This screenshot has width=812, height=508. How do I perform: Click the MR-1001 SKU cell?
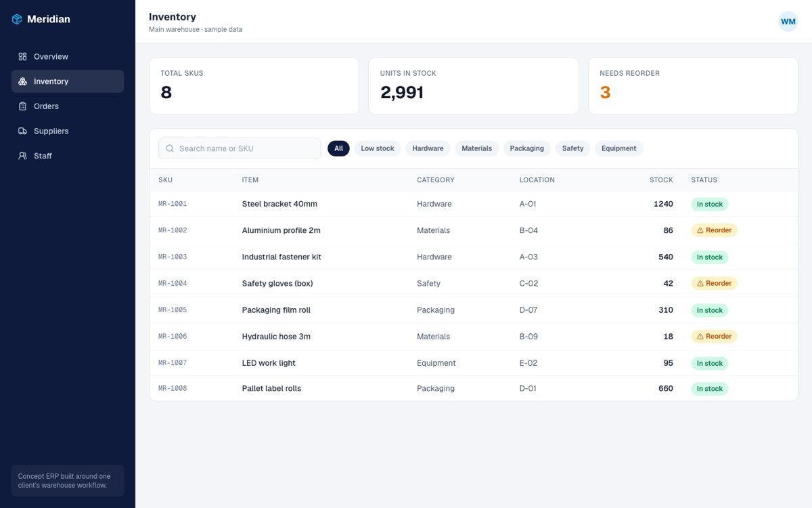tap(173, 204)
